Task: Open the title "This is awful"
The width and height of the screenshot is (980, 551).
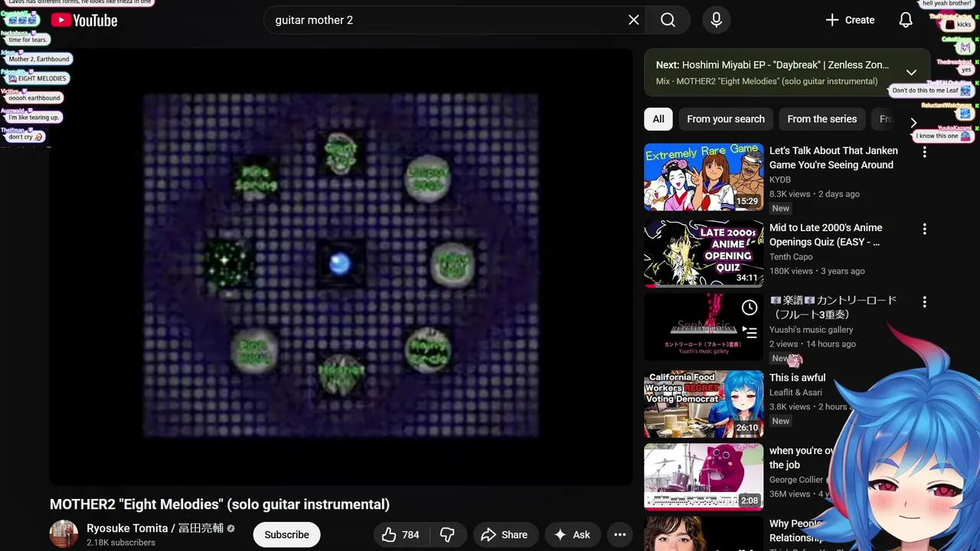Action: (x=797, y=377)
